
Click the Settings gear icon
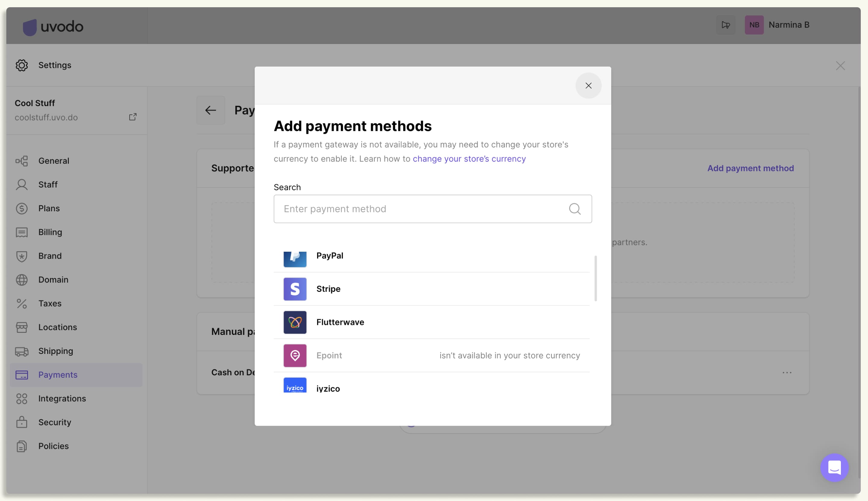pyautogui.click(x=22, y=65)
